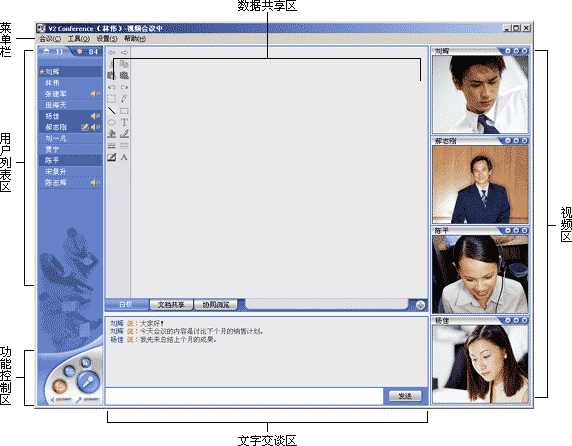Click the 发送 send button

405,396
